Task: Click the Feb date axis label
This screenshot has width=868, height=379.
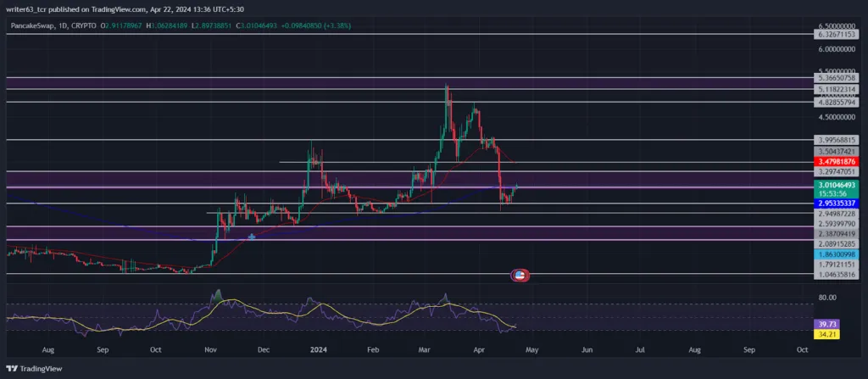Action: coord(373,350)
